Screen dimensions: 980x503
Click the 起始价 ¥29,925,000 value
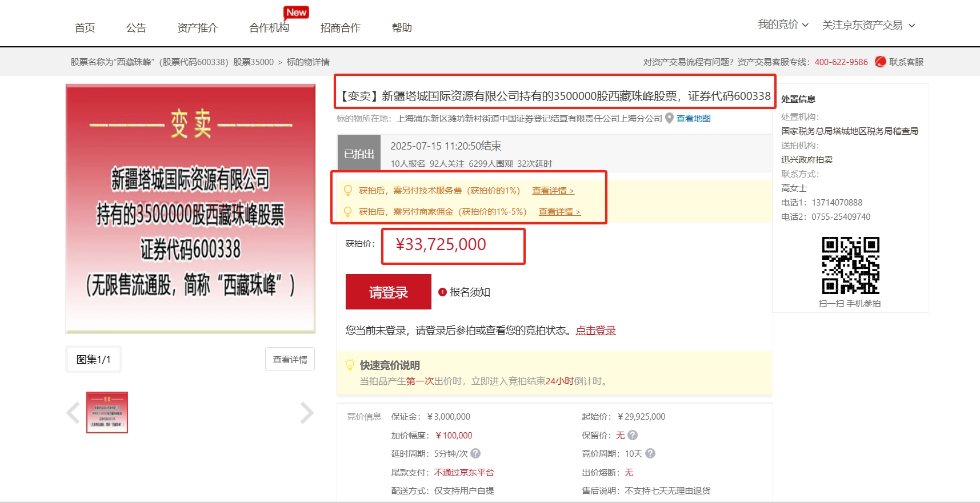[x=641, y=417]
